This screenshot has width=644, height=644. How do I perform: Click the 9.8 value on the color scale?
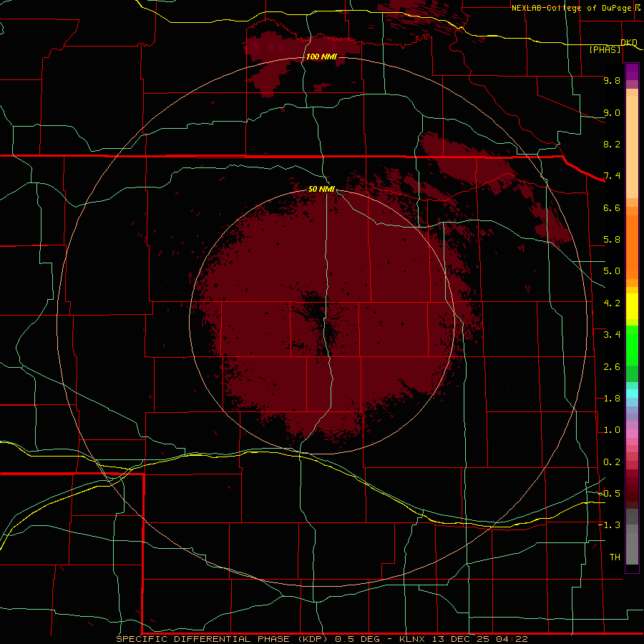tap(612, 80)
